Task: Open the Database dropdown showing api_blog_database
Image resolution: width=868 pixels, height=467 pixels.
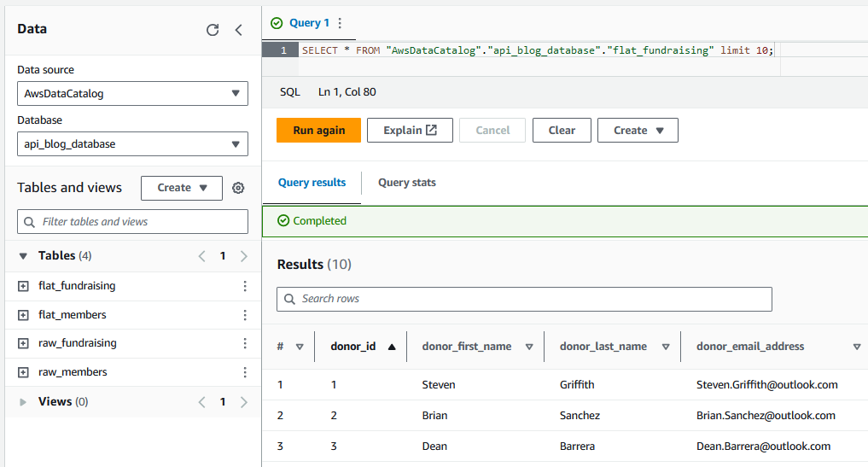Action: (x=132, y=144)
